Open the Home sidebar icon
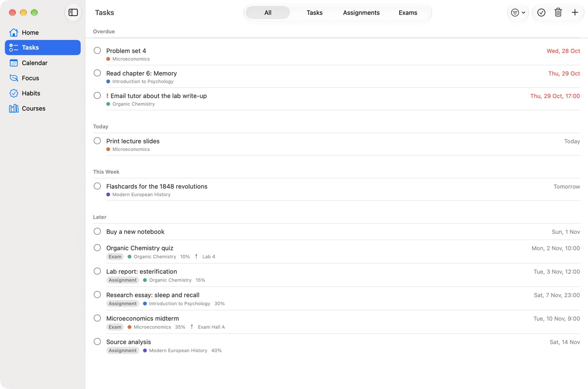The width and height of the screenshot is (588, 389). (x=14, y=32)
